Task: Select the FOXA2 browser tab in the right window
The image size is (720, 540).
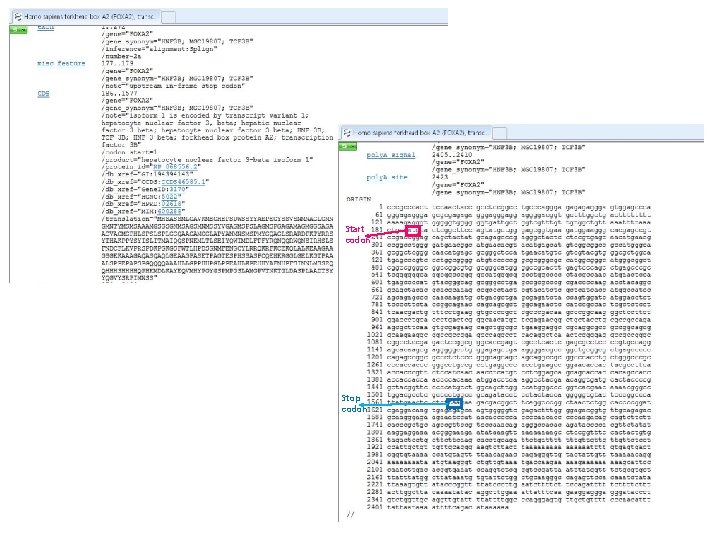Action: 416,133
